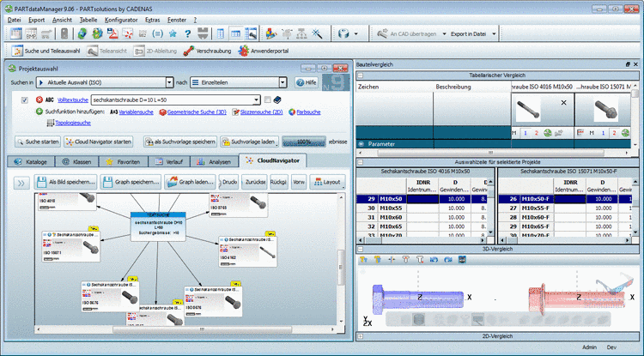Click rotate-left blue arrow in 3D-Vergleich toolbar
This screenshot has width=644, height=356.
point(434,260)
